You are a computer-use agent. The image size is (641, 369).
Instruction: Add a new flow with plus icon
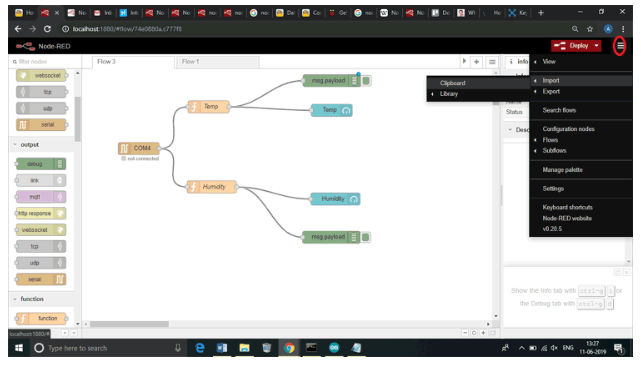(476, 62)
